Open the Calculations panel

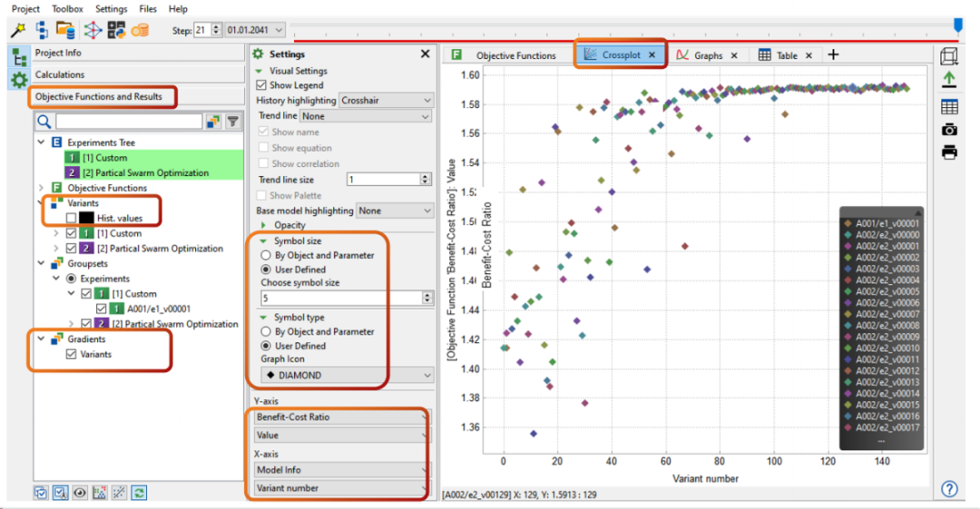(x=60, y=74)
